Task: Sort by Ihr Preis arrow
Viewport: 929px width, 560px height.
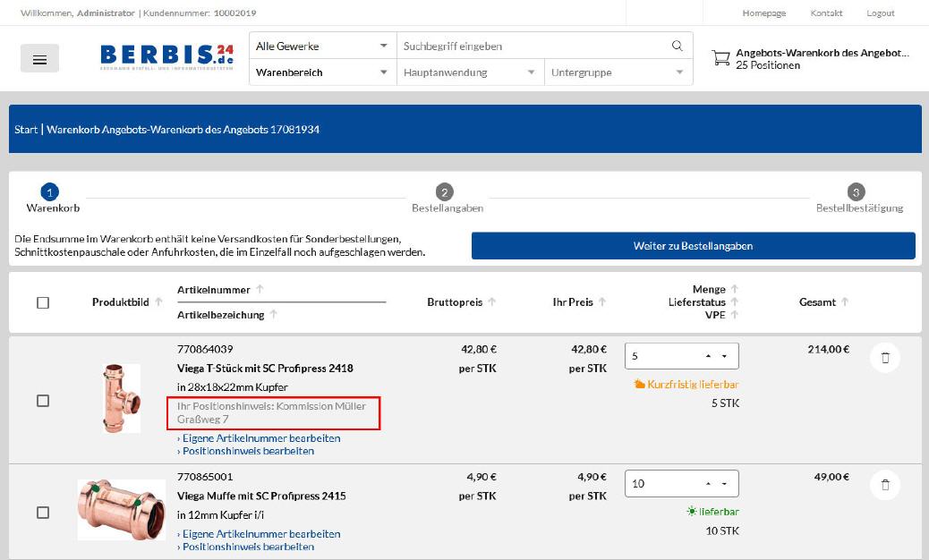Action: tap(602, 301)
